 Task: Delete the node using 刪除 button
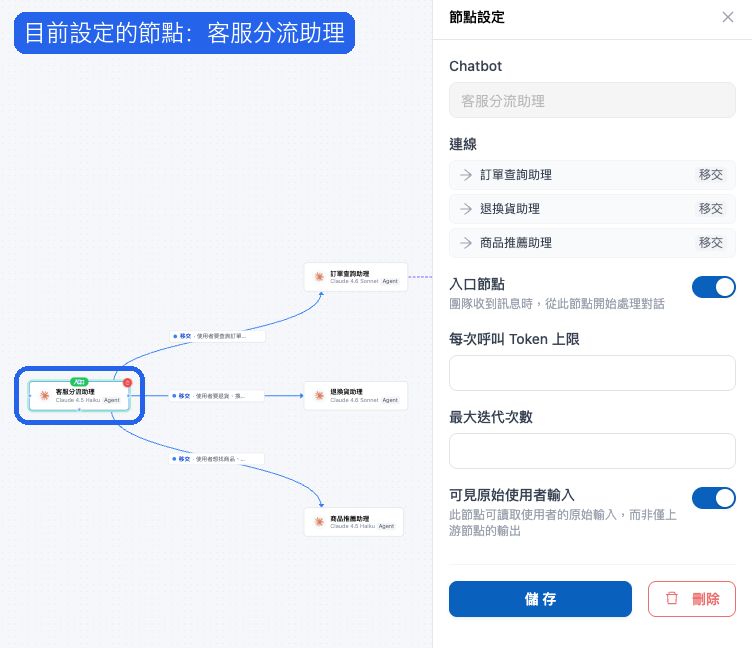pos(692,599)
